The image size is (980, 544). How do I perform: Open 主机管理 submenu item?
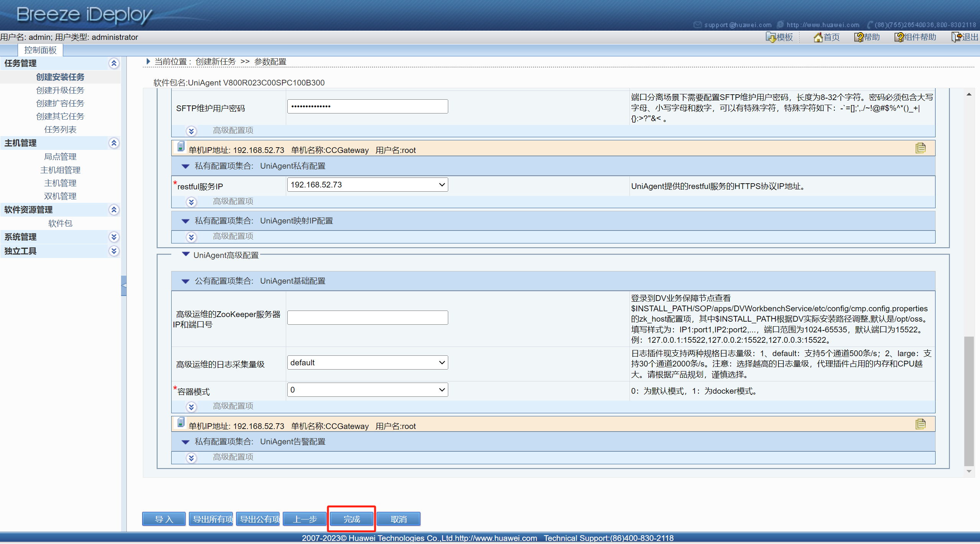point(60,183)
